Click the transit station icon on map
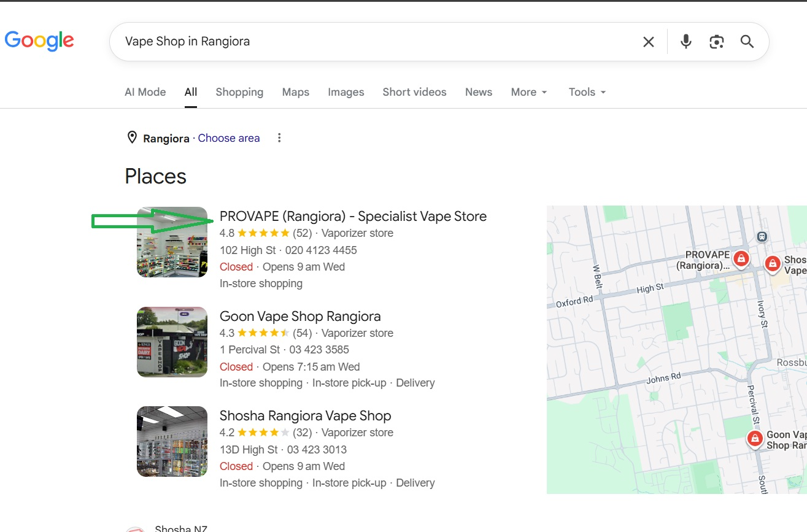This screenshot has height=532, width=807. pyautogui.click(x=762, y=236)
